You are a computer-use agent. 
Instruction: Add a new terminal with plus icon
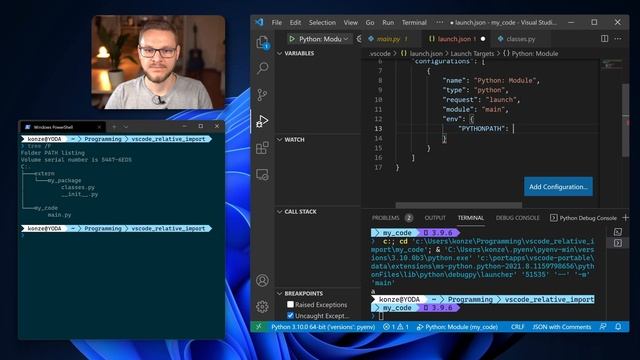(x=625, y=218)
